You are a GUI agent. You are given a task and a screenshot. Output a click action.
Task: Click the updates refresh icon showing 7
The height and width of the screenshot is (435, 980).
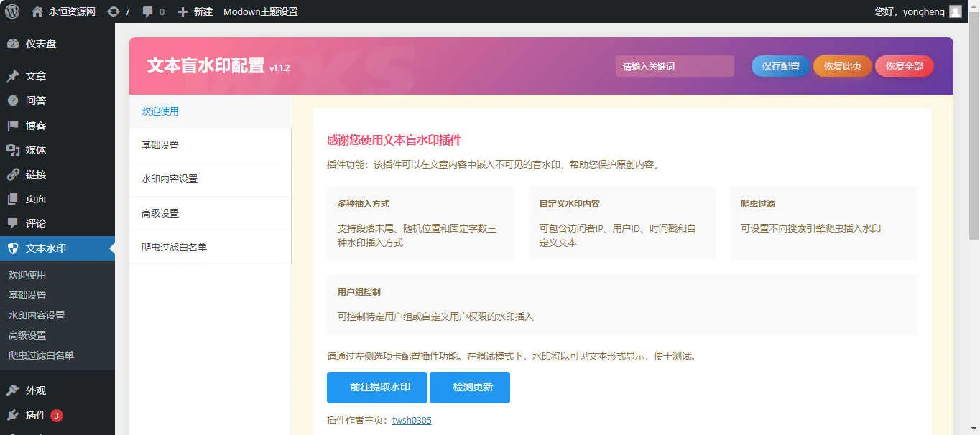[x=114, y=11]
